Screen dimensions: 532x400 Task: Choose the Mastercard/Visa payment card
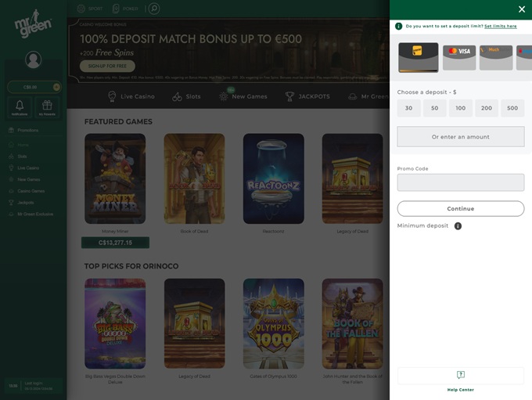[459, 57]
